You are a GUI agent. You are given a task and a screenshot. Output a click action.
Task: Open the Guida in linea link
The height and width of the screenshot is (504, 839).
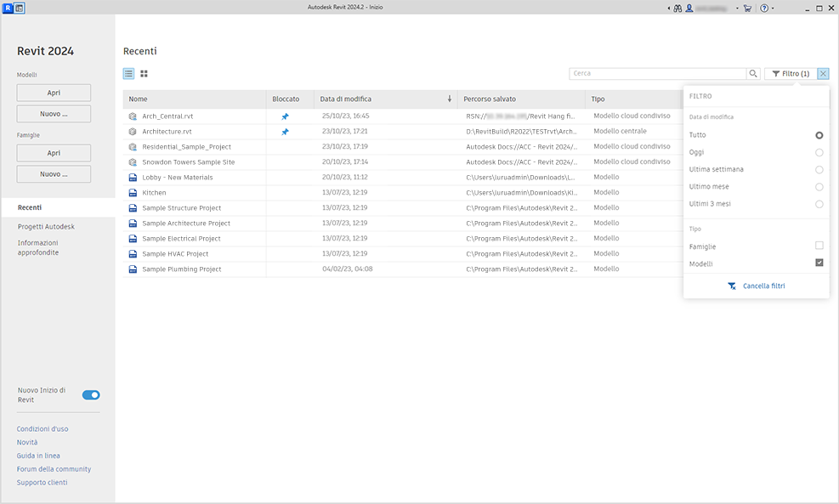38,456
